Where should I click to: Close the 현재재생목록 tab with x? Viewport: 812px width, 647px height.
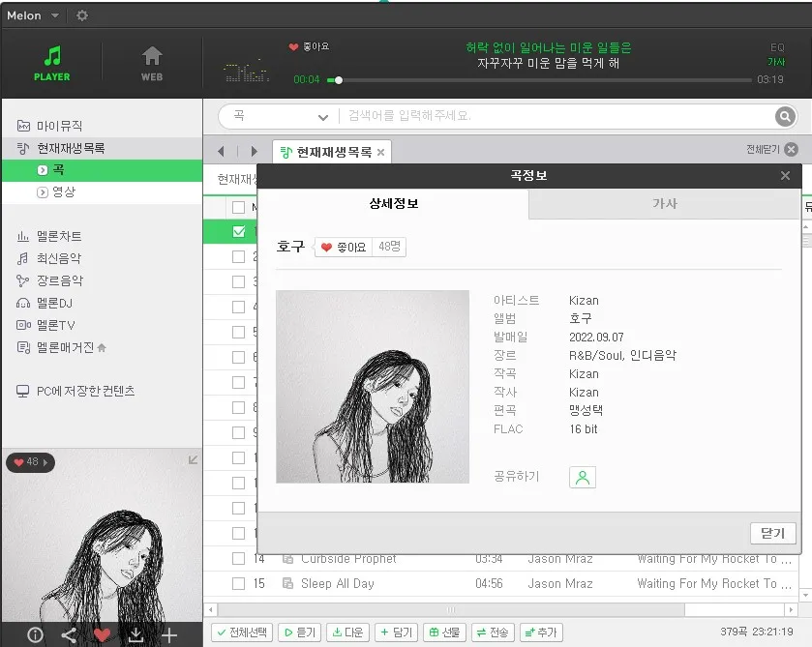point(380,152)
